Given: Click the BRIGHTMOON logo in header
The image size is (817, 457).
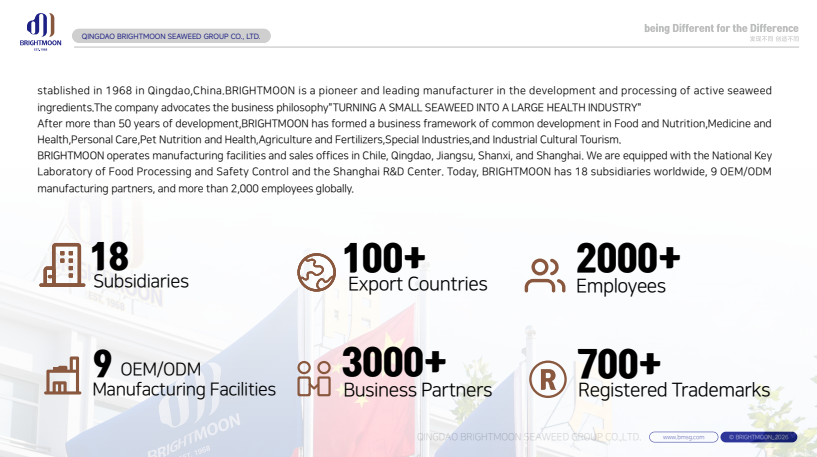Looking at the screenshot, I should (x=41, y=32).
